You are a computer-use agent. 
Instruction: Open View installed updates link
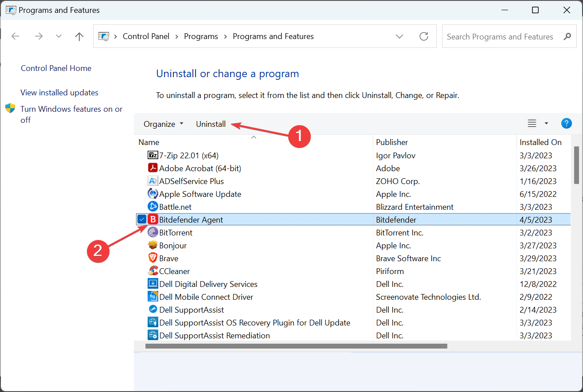tap(59, 92)
